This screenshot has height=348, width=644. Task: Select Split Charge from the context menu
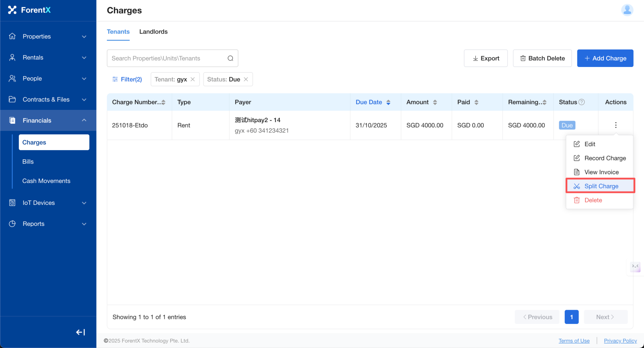point(601,186)
